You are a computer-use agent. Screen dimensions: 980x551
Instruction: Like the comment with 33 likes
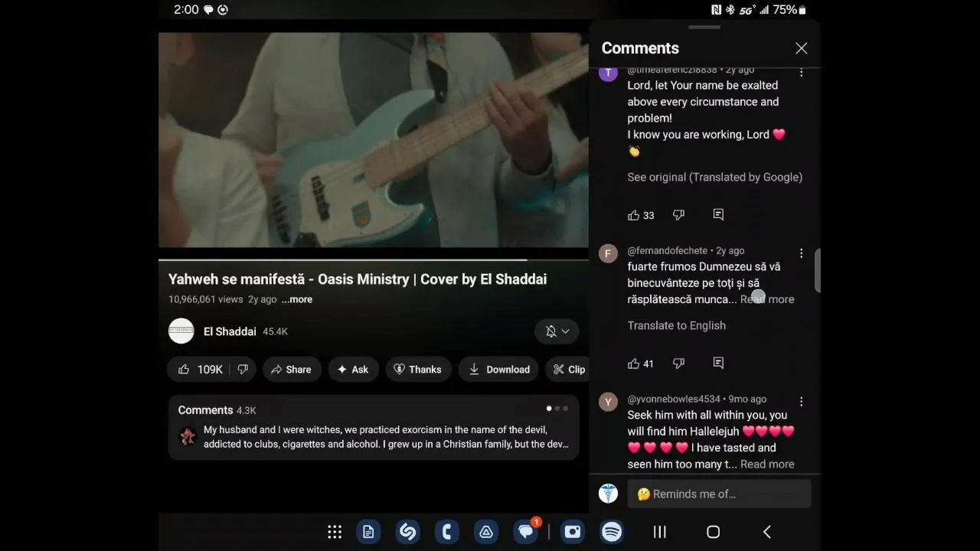click(x=633, y=215)
